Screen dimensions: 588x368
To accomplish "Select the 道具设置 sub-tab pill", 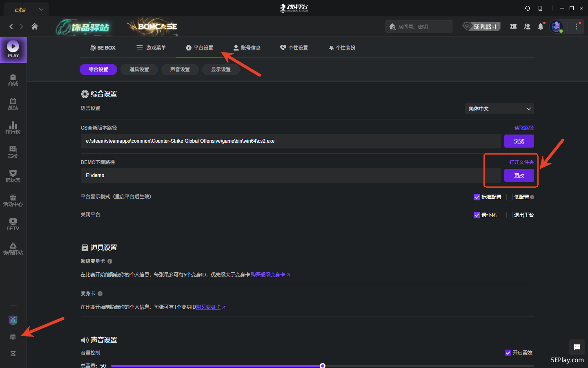I will tap(139, 70).
